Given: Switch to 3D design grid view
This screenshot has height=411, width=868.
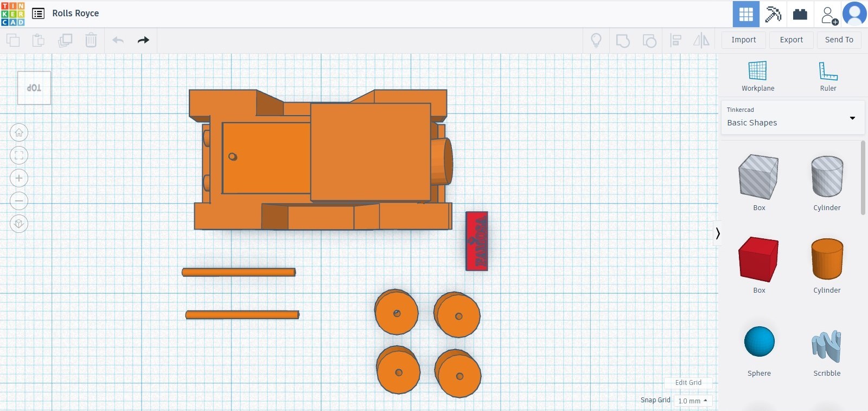Looking at the screenshot, I should (x=746, y=14).
